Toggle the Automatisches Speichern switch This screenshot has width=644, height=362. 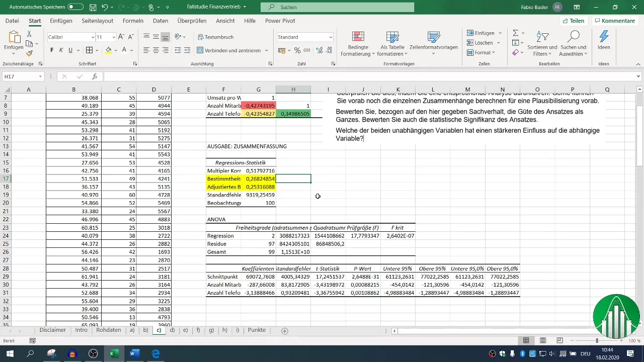pos(75,7)
